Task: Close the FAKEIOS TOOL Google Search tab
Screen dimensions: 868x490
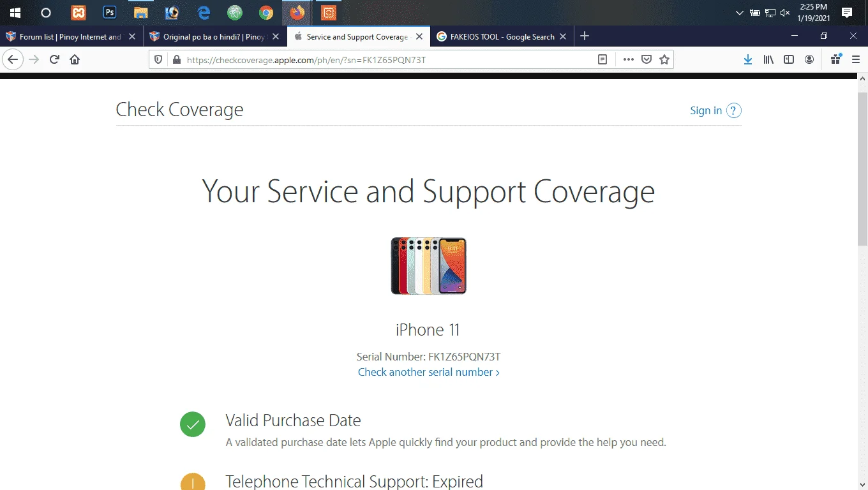Action: click(563, 37)
